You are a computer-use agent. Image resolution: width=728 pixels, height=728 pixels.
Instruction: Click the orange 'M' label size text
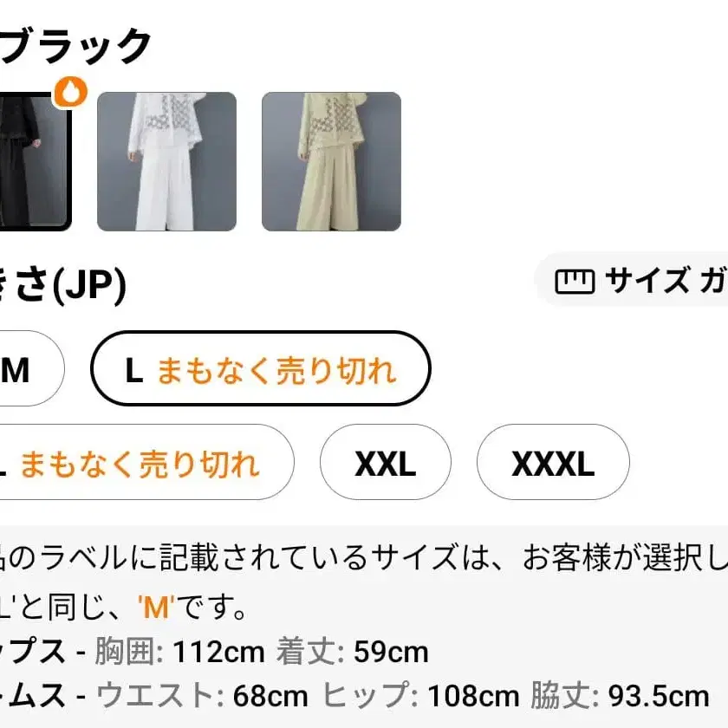[157, 608]
